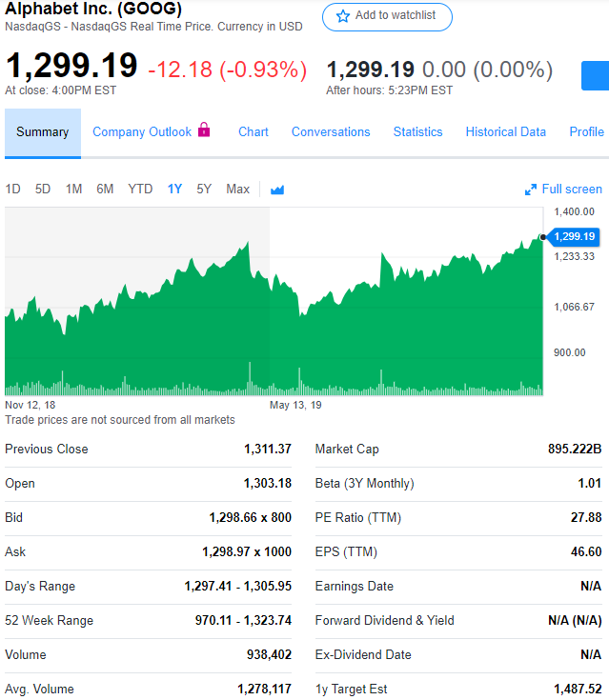Screen dimensions: 609x700
Task: Open chart type area icon
Action: tap(277, 190)
